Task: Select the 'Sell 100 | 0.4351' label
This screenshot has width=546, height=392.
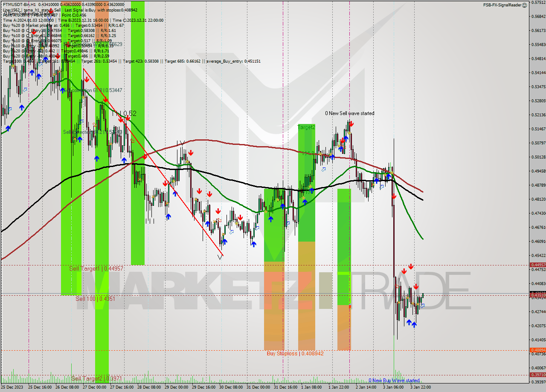Action: click(95, 299)
